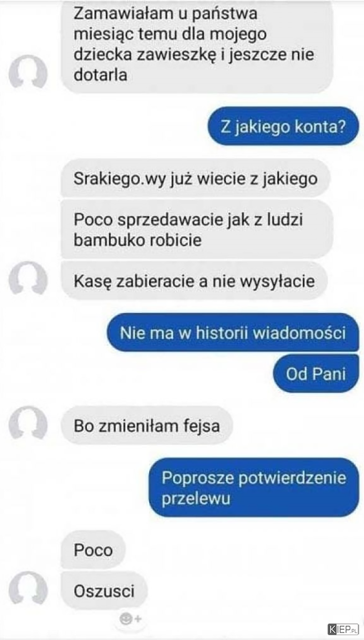Click the KIEP.PL watermark logo
Image resolution: width=364 pixels, height=640 pixels.
pos(343,629)
